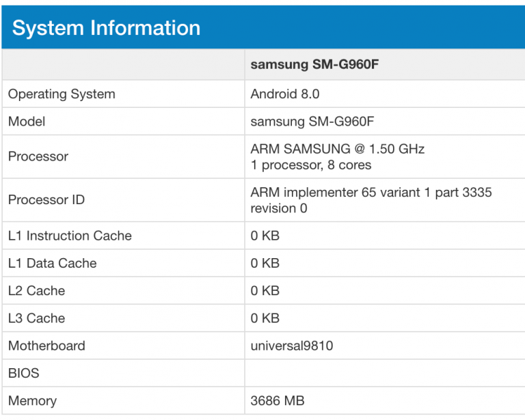Select the universal9810 motherboard value
This screenshot has width=525, height=420.
pyautogui.click(x=292, y=346)
